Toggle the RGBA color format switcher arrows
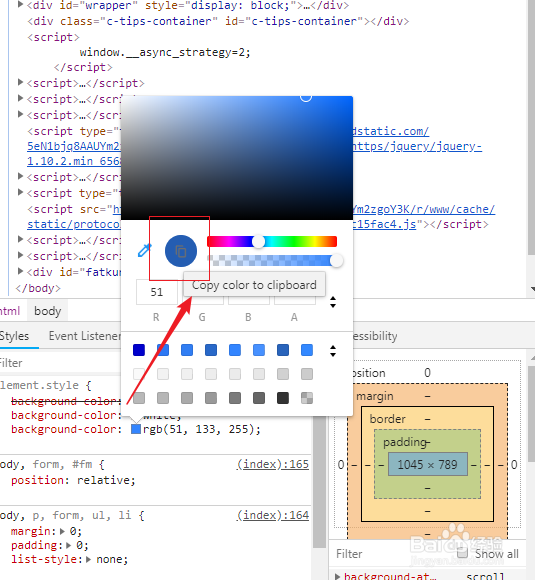 (333, 302)
